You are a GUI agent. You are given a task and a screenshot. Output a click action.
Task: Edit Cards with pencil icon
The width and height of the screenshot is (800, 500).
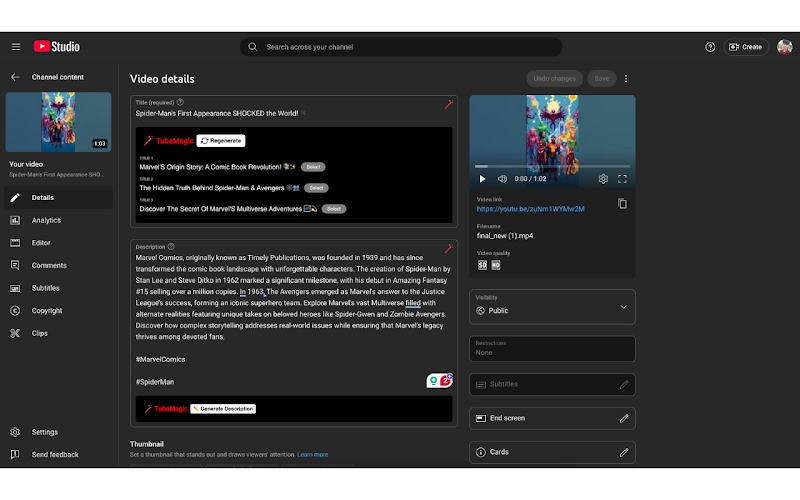pyautogui.click(x=624, y=453)
